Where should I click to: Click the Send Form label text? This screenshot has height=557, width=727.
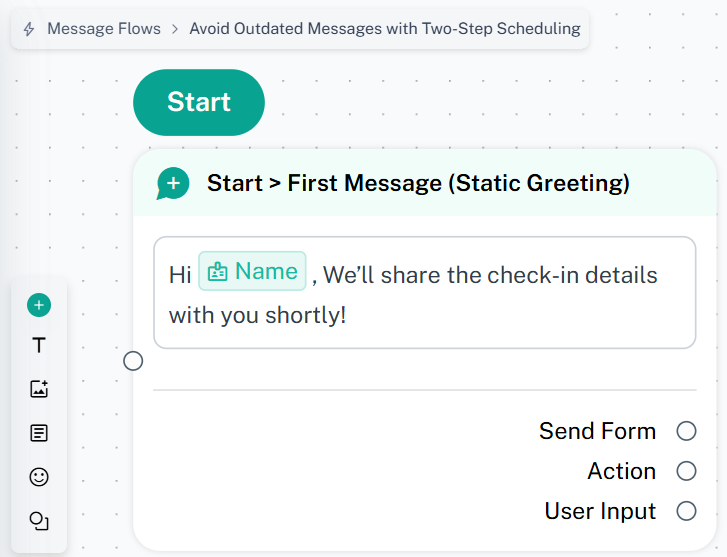(x=597, y=431)
